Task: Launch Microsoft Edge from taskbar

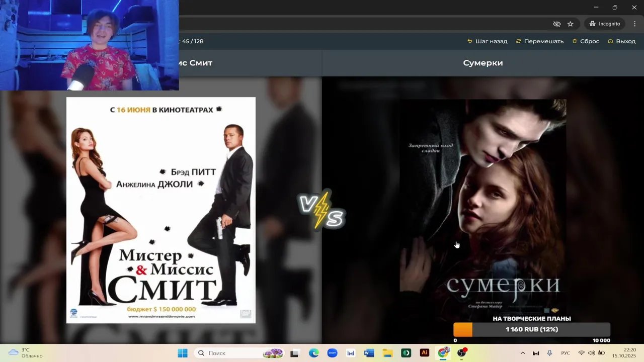Action: pyautogui.click(x=313, y=353)
